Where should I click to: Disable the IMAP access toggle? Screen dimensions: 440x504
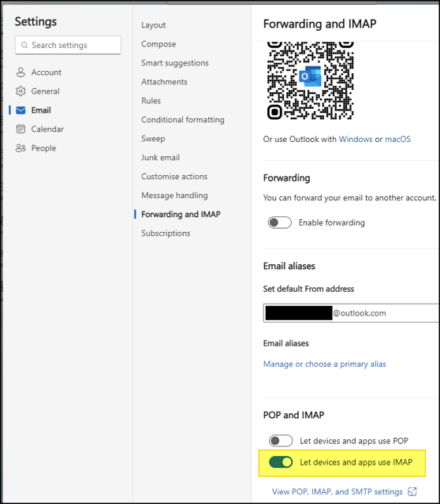[281, 462]
